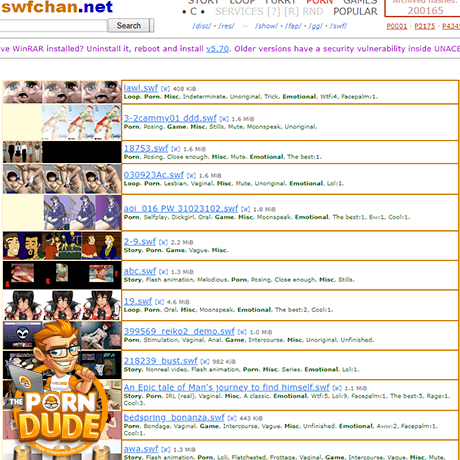Click the v5.70 WinRAR link

[217, 49]
